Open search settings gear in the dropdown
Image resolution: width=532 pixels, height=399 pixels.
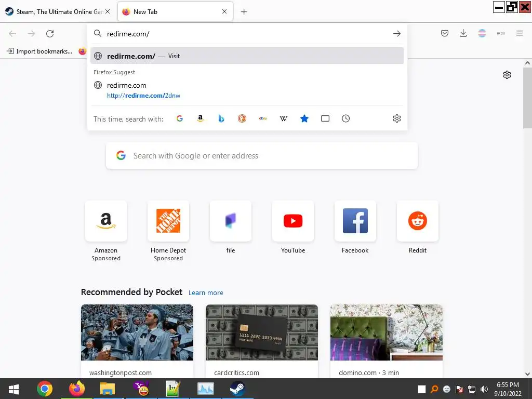coord(396,118)
